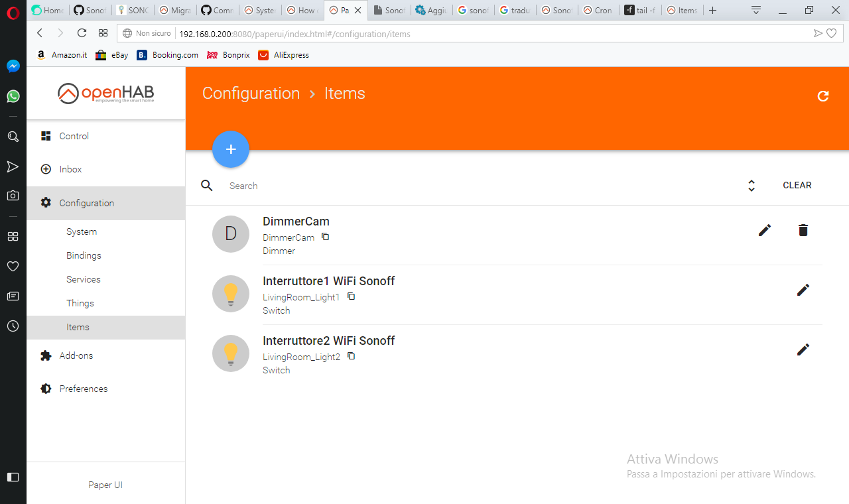
Task: Copy the LivingRoom_Light1 item name
Action: point(352,296)
